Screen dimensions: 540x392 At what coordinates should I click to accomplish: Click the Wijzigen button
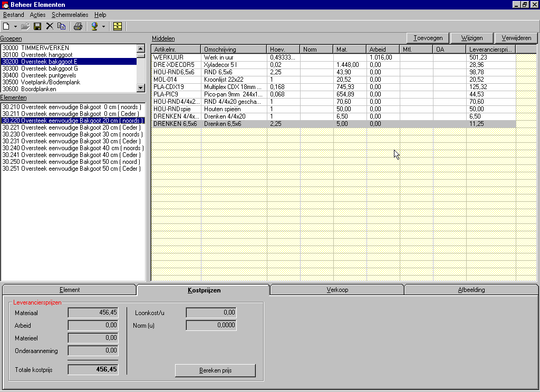point(472,38)
